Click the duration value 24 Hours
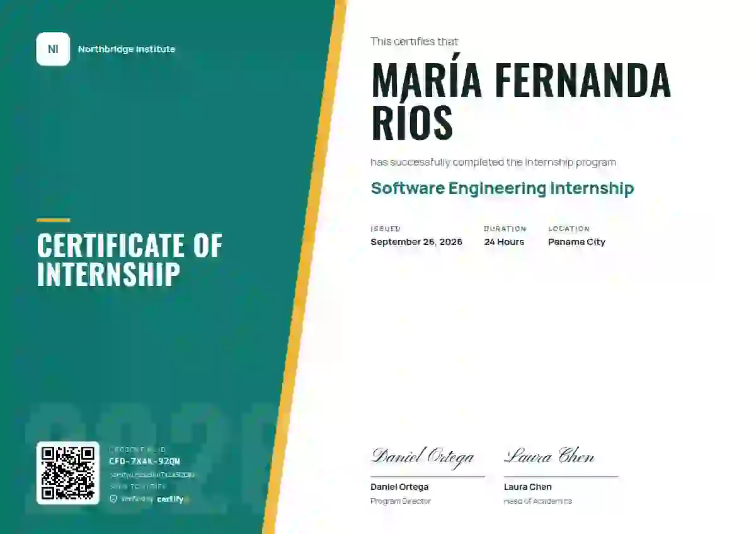The height and width of the screenshot is (534, 756). [x=504, y=242]
